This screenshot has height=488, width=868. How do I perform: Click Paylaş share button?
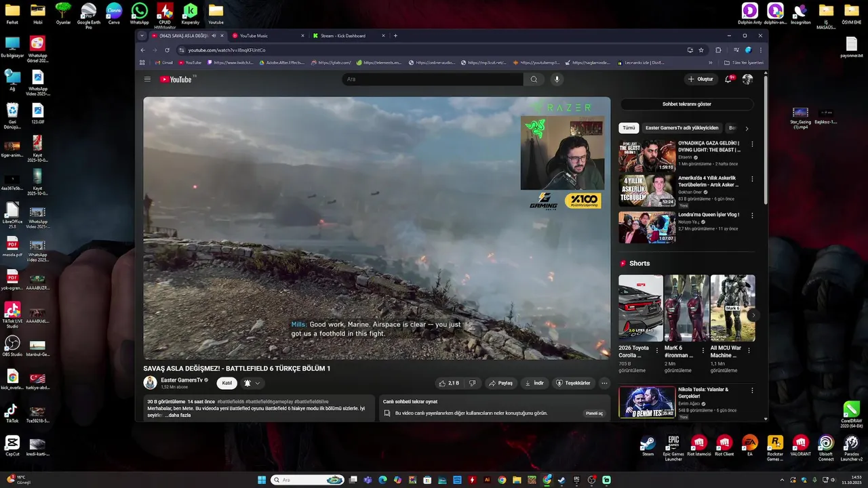coord(501,383)
